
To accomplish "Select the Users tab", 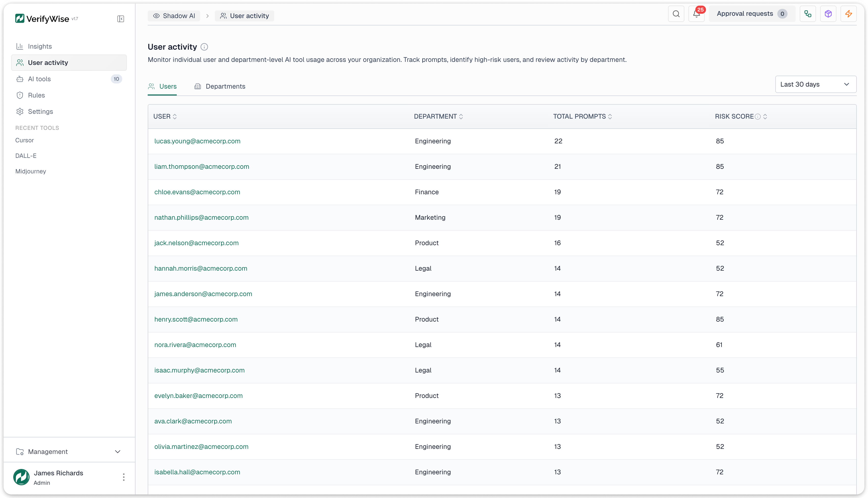I will (168, 87).
